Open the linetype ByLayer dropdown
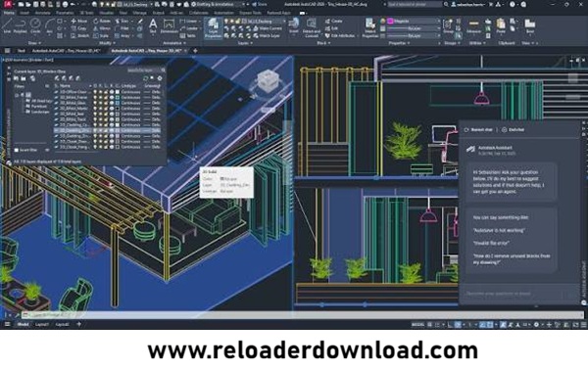588x369 pixels. pos(414,35)
